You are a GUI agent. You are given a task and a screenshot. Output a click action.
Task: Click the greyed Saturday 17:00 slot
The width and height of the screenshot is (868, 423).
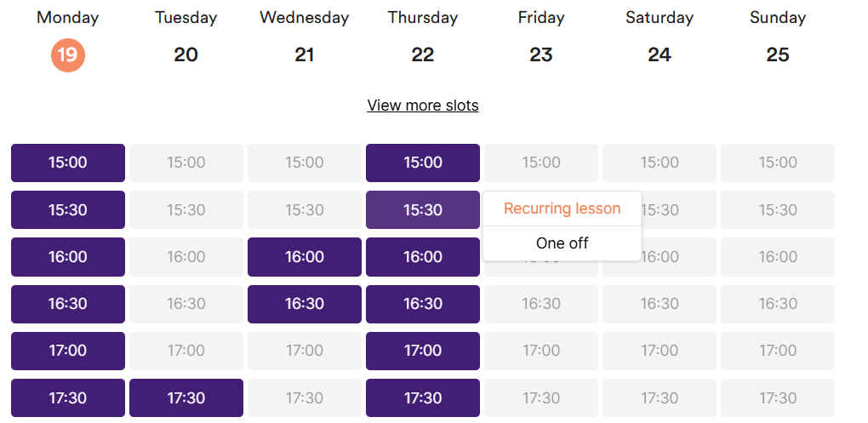pyautogui.click(x=660, y=351)
